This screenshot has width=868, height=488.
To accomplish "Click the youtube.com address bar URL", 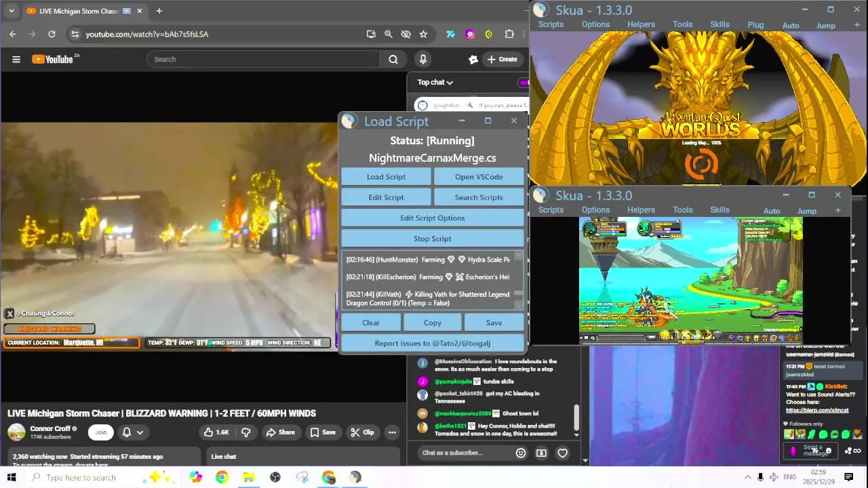I will tap(147, 34).
